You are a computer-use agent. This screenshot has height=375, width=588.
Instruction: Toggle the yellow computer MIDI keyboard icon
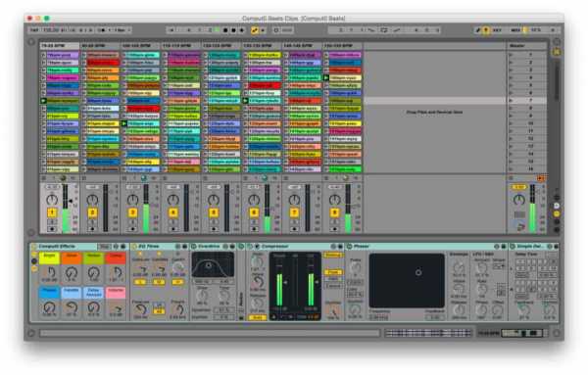tap(486, 30)
